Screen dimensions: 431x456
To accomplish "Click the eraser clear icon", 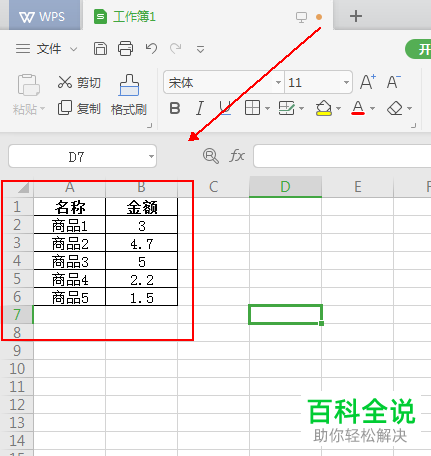I will coord(395,108).
